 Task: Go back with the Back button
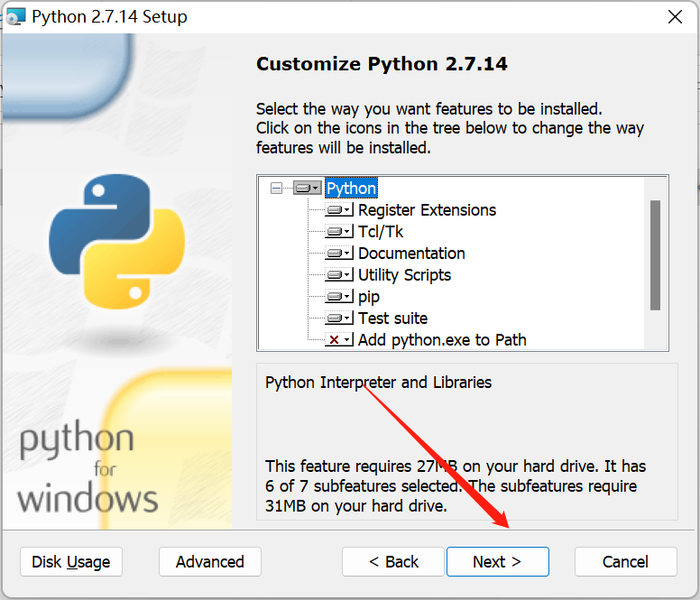coord(393,561)
